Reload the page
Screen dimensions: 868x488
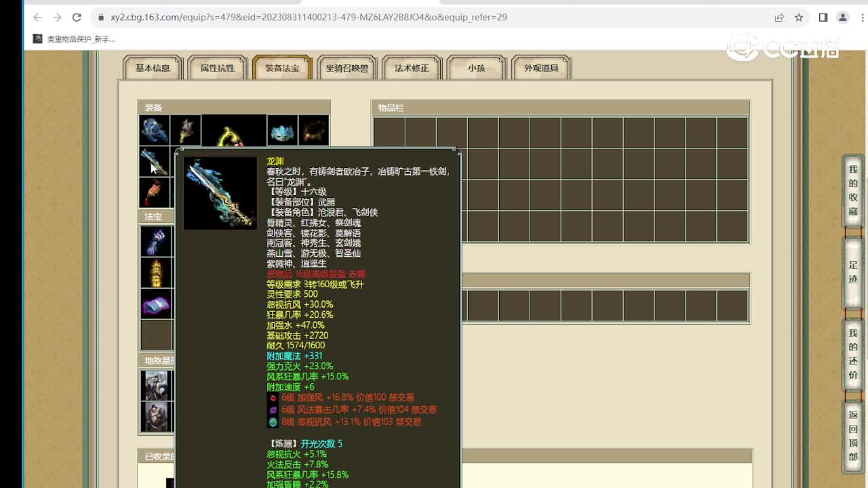coord(77,18)
